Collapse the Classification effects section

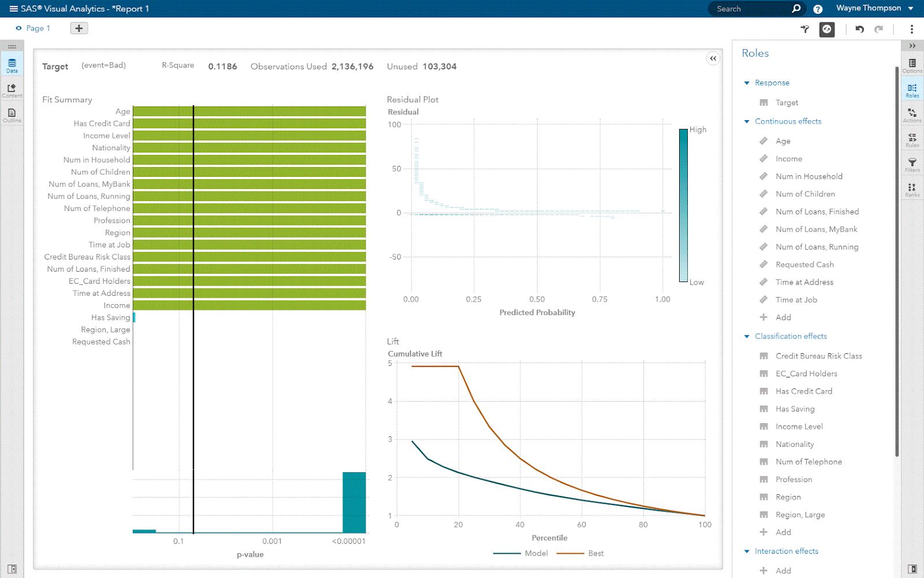[747, 336]
